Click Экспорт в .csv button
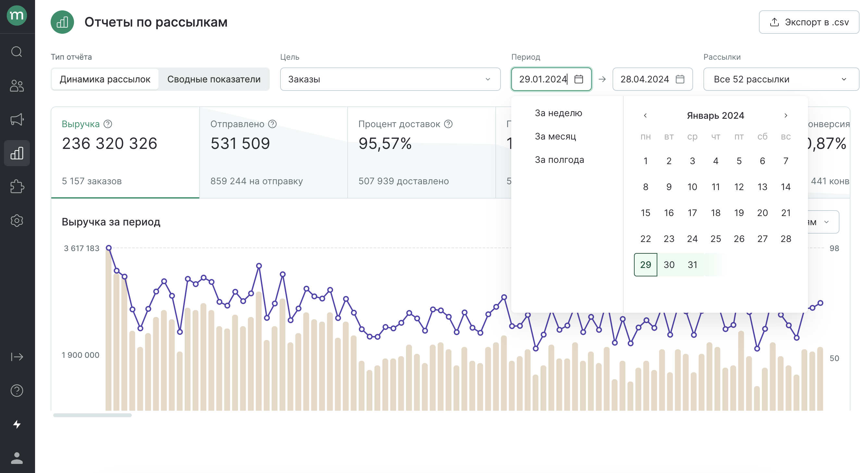Screen dimensions: 868x473 [x=809, y=22]
